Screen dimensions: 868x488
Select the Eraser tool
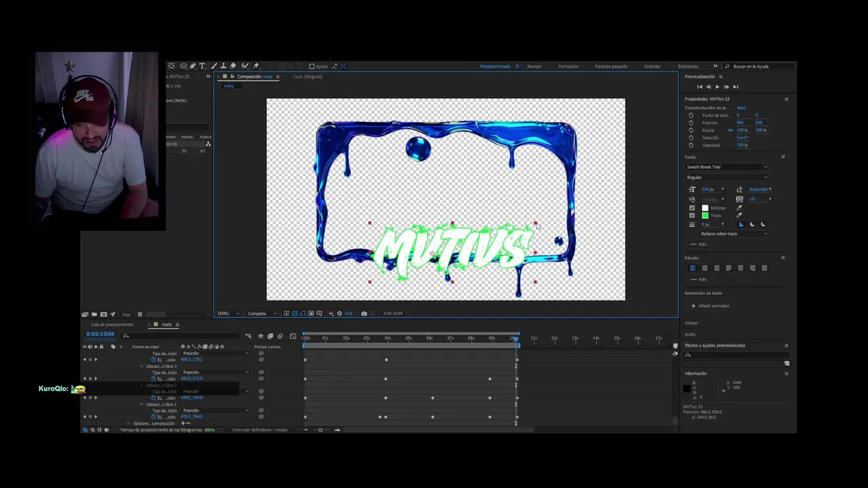pos(233,66)
